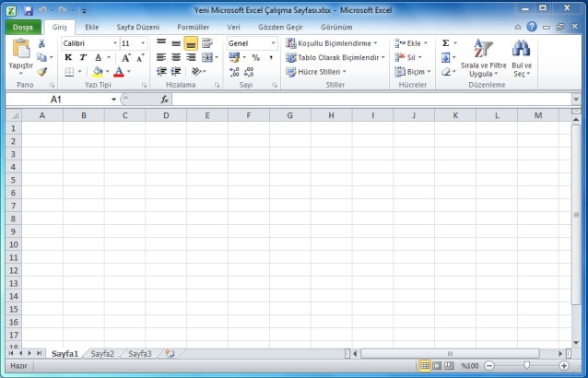The width and height of the screenshot is (588, 378).
Task: Click the Yapıştır (Paste) icon
Action: click(19, 51)
